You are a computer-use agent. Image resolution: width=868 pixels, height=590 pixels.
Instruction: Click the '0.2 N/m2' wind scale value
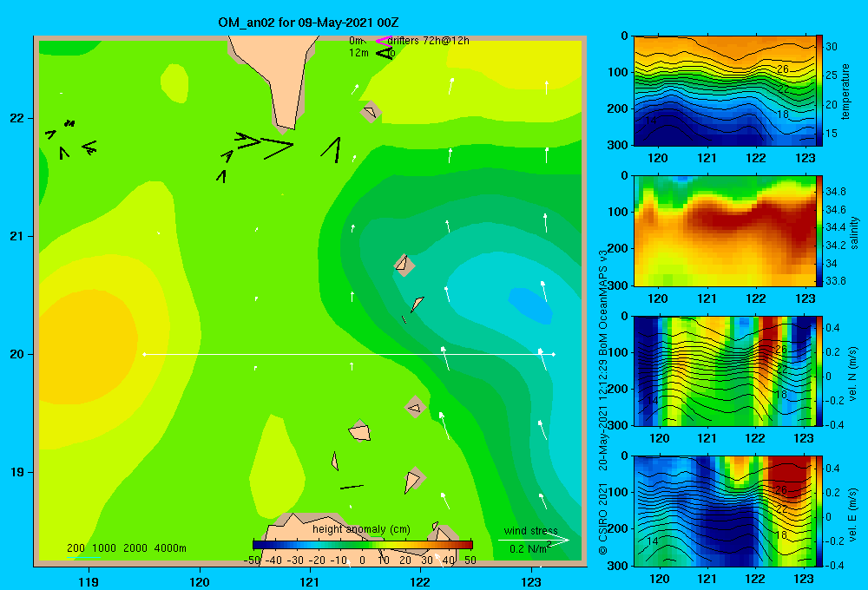coord(530,548)
